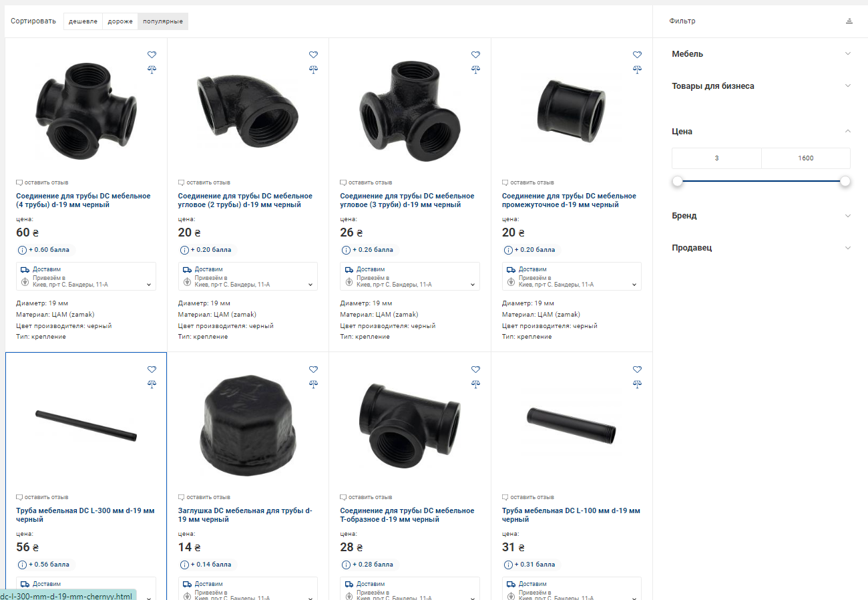Image resolution: width=868 pixels, height=600 pixels.
Task: Sort products by дороже
Action: point(120,21)
